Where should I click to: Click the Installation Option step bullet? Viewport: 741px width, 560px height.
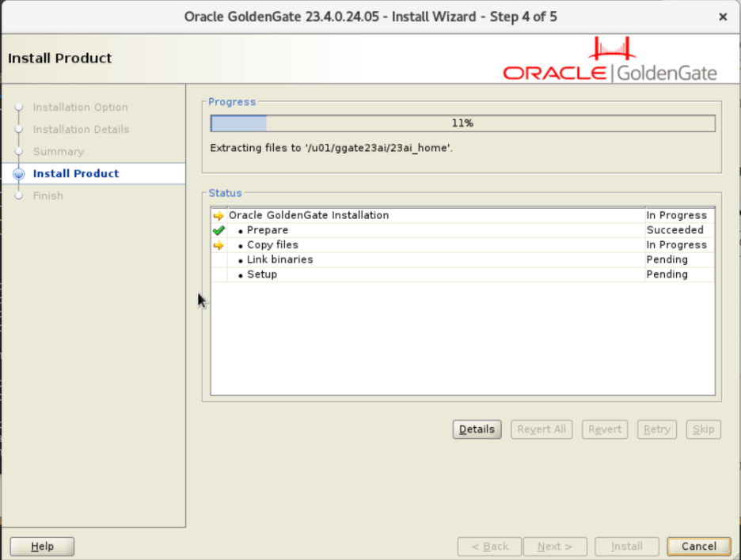19,108
